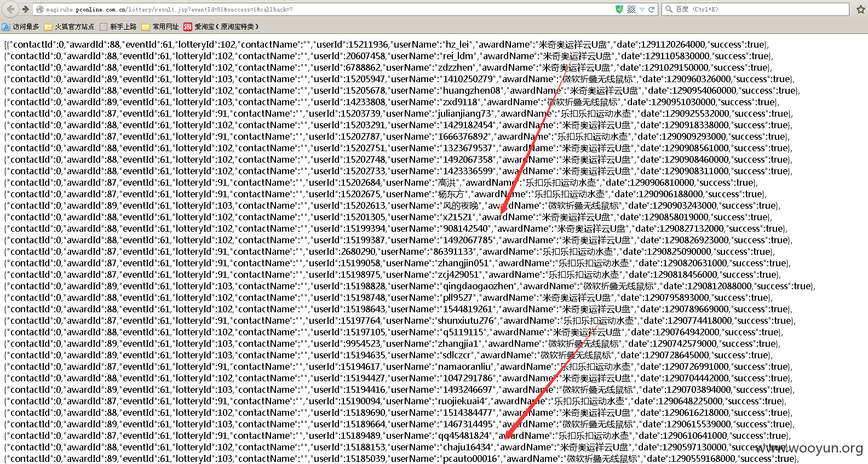Click userName "chaju16434"
The width and height of the screenshot is (868, 464).
coord(466,447)
